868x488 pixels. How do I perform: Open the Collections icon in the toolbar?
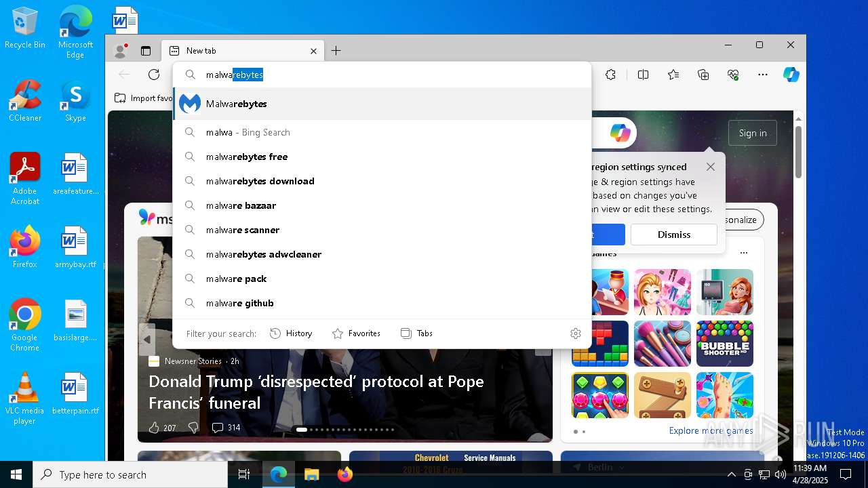pyautogui.click(x=703, y=75)
